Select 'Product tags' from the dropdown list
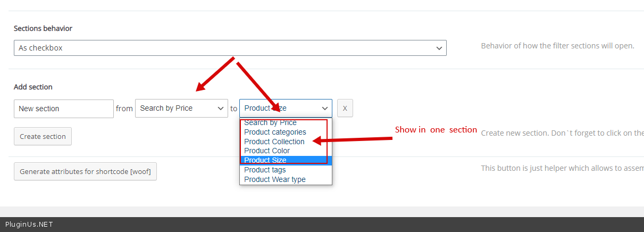Screen dimensions: 644x232 265,170
